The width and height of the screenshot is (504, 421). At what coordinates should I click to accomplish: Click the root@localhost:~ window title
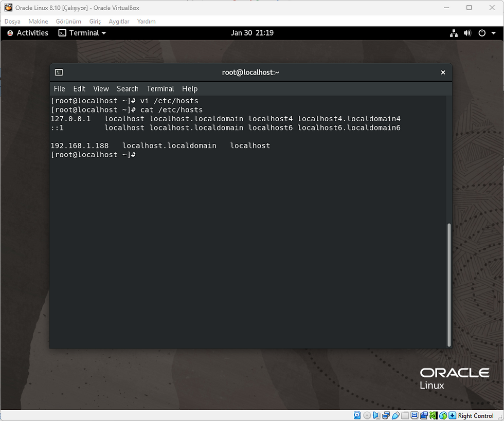pyautogui.click(x=250, y=72)
